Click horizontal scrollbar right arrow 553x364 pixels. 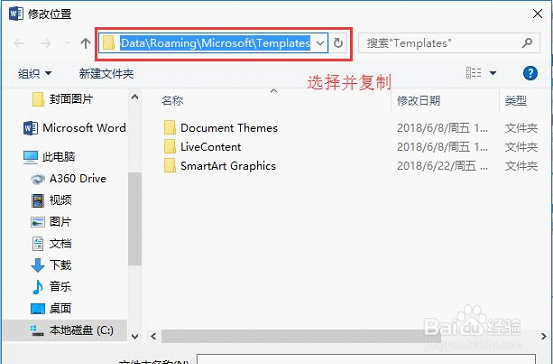[543, 336]
